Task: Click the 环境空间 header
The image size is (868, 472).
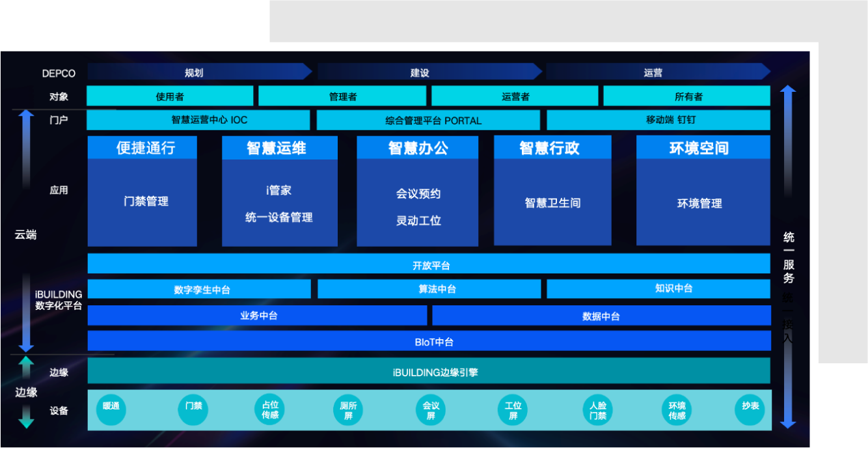Action: click(x=703, y=147)
